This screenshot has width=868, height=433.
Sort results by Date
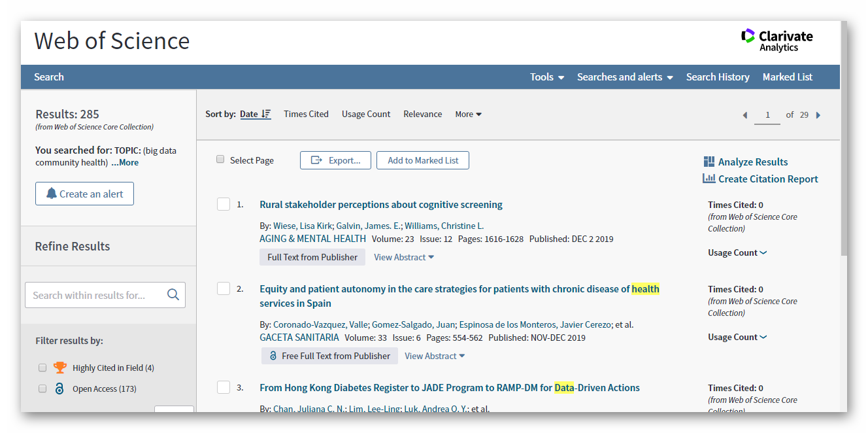pyautogui.click(x=256, y=114)
